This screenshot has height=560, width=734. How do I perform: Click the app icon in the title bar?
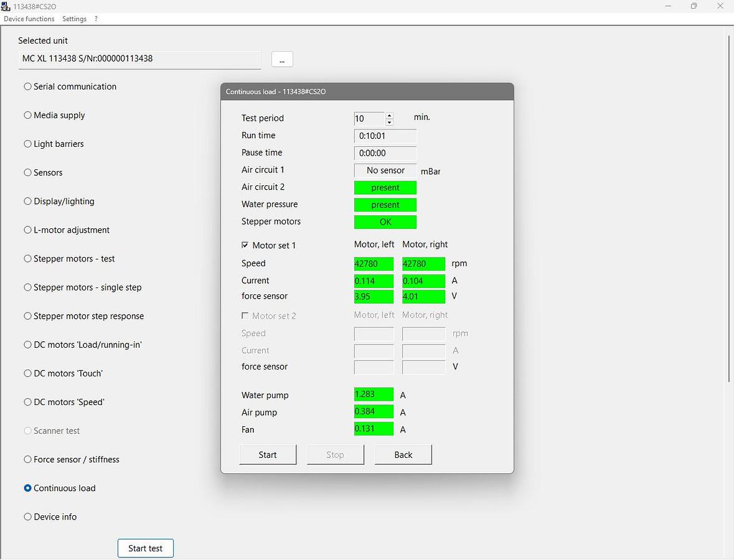[6, 6]
